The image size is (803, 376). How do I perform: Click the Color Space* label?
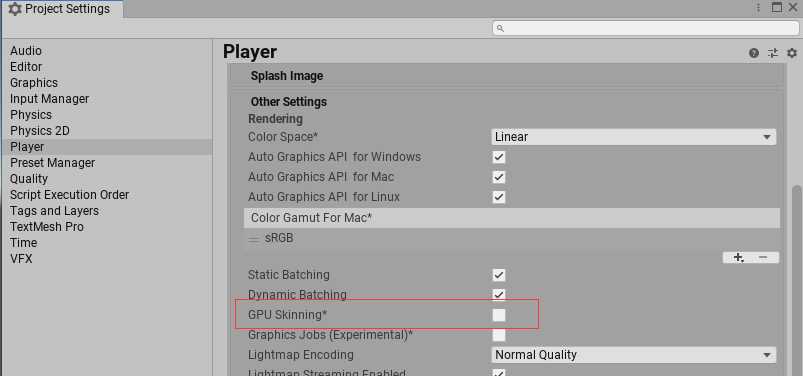click(283, 137)
